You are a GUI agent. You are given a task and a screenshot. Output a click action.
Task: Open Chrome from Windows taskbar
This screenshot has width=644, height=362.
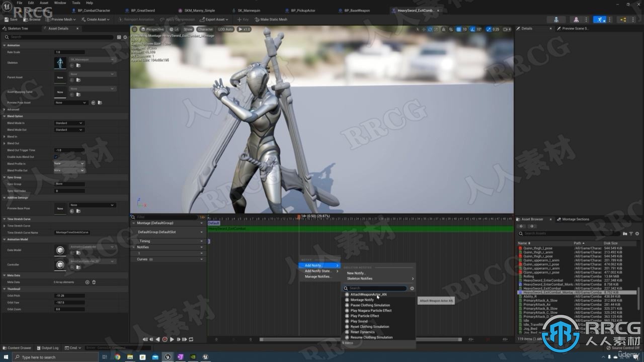pos(117,357)
